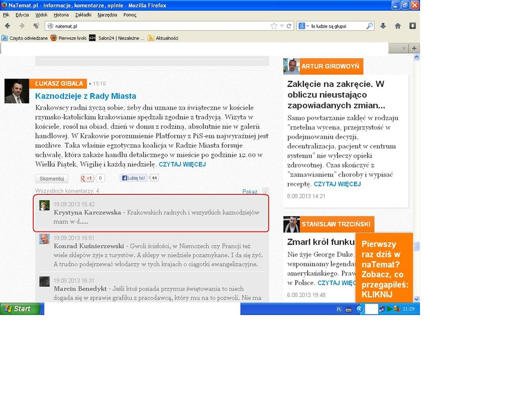
Task: Click the Google +1 button
Action: [x=88, y=178]
